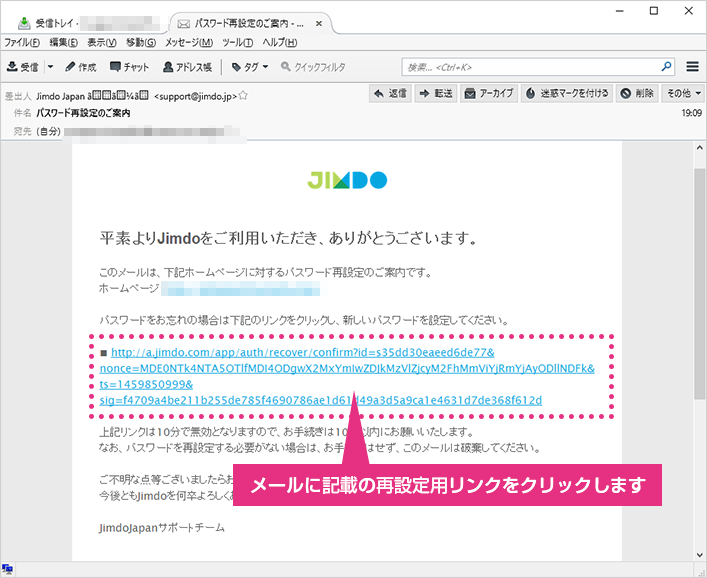Forward the message with 転送

point(436,93)
